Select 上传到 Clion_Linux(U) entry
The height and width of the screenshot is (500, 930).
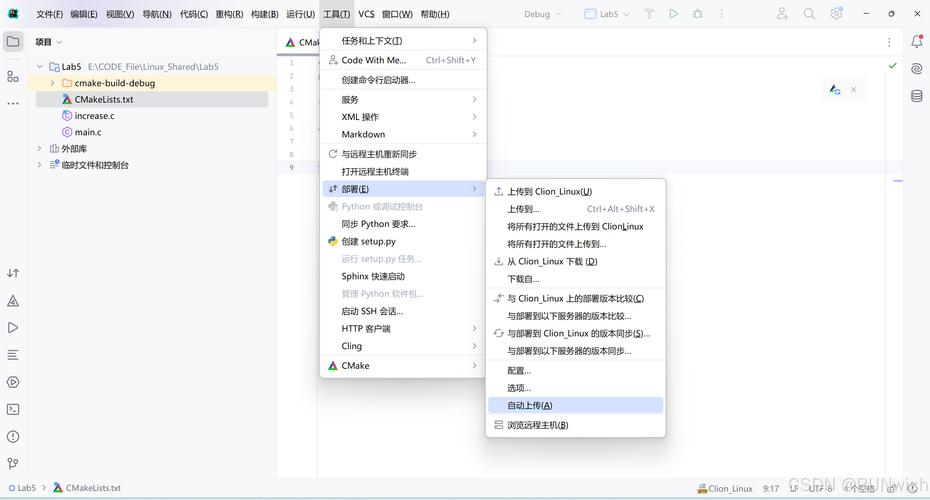[575, 192]
